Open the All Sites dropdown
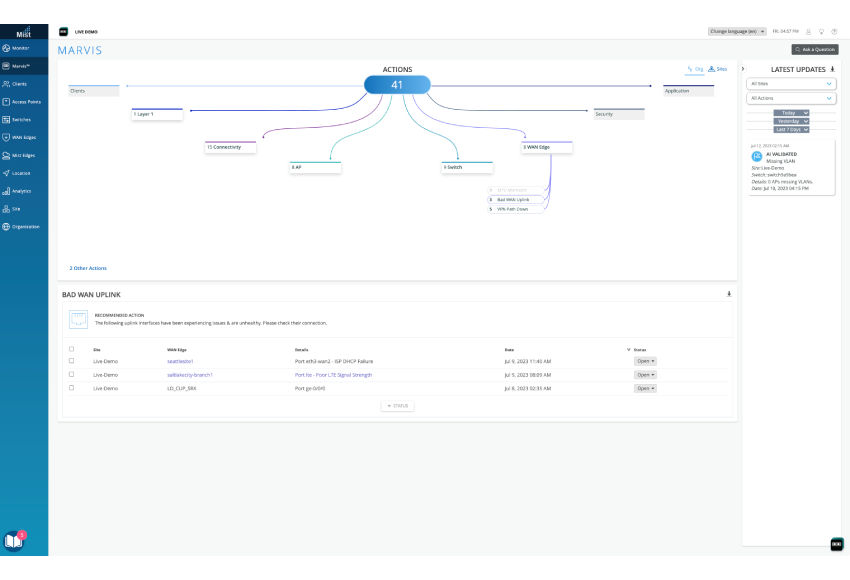Image resolution: width=850 pixels, height=580 pixels. [x=791, y=84]
